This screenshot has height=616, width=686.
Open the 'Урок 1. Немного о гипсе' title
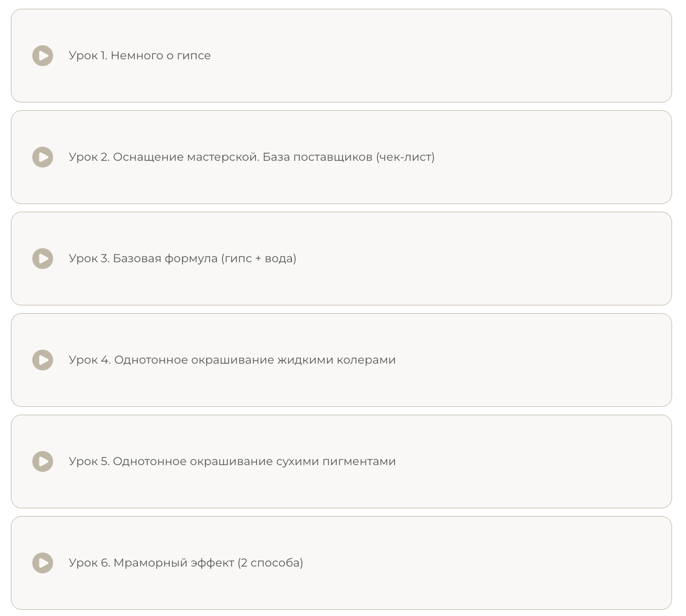pos(139,56)
